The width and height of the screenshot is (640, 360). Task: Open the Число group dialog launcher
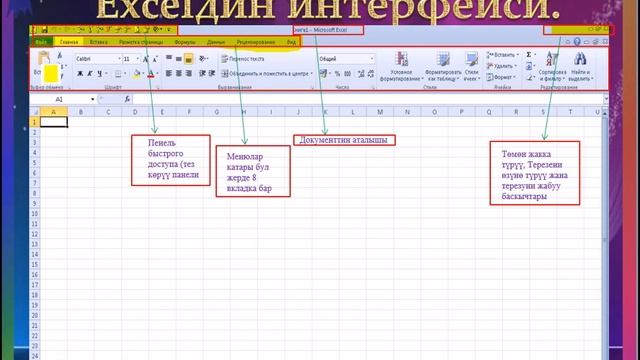[373, 87]
